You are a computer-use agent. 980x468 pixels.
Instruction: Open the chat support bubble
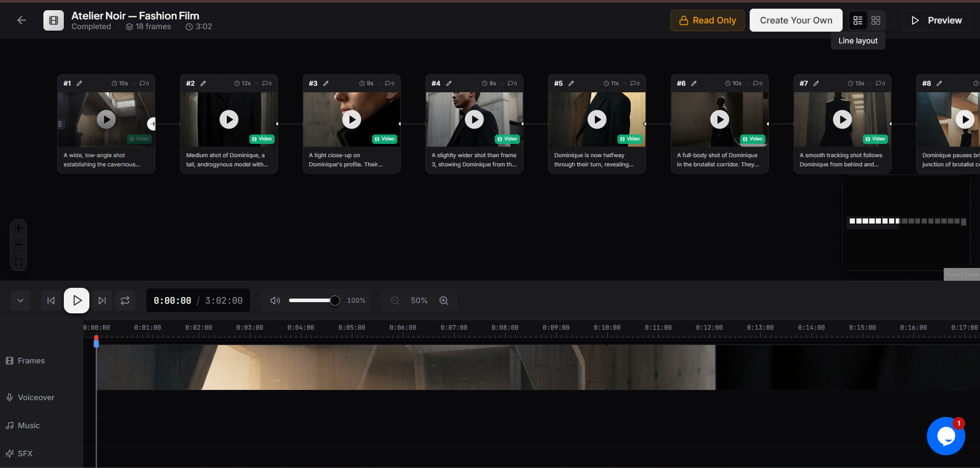click(945, 436)
